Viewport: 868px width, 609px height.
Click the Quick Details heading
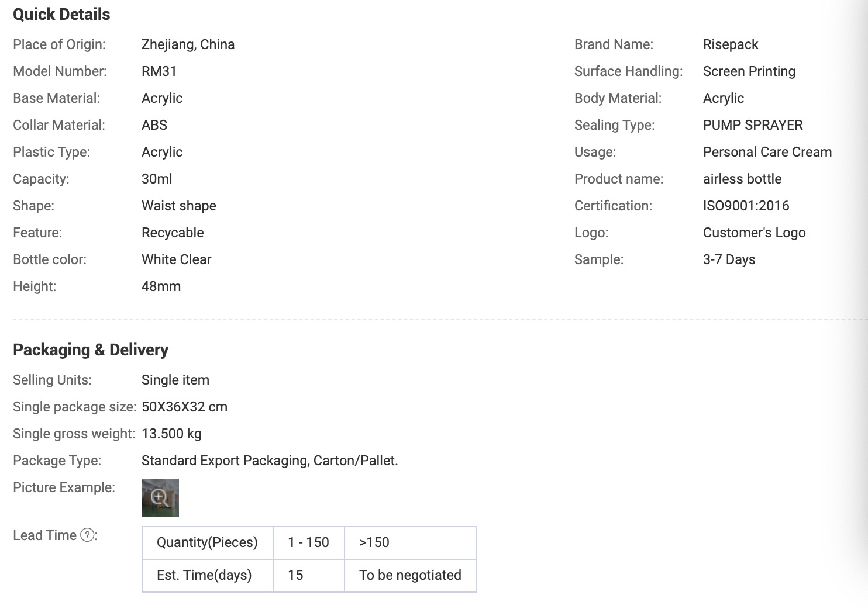point(61,15)
